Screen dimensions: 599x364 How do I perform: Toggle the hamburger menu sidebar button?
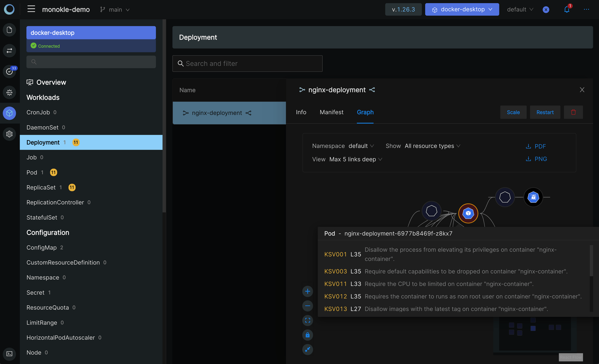click(x=31, y=9)
